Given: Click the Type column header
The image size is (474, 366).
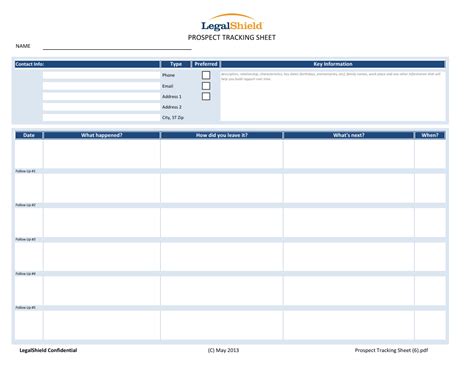Looking at the screenshot, I should pyautogui.click(x=176, y=64).
